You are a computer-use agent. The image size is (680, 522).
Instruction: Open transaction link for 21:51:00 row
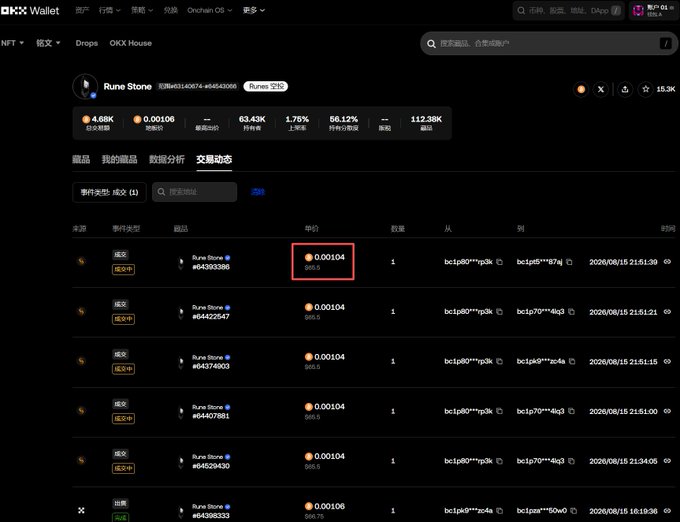coord(667,411)
